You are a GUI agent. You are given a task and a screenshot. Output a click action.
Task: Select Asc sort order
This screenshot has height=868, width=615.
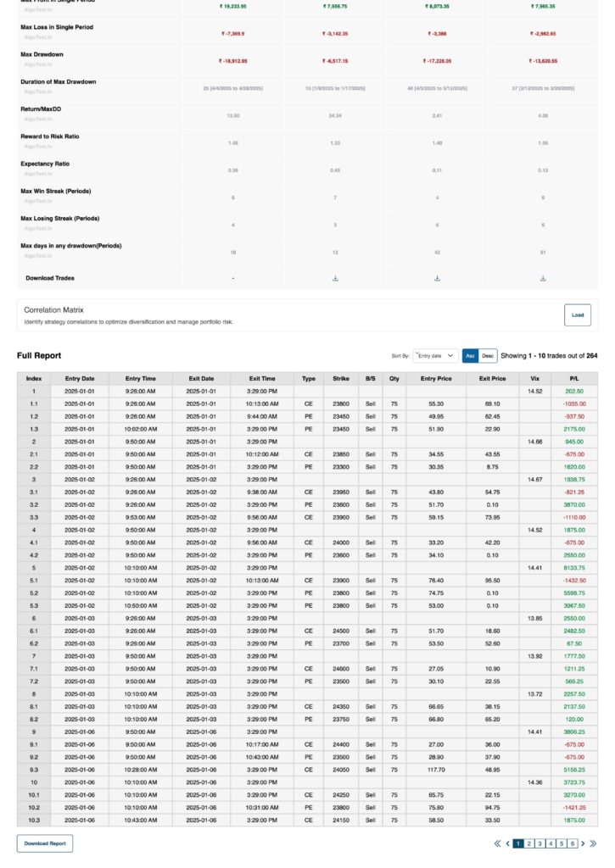[x=471, y=356]
